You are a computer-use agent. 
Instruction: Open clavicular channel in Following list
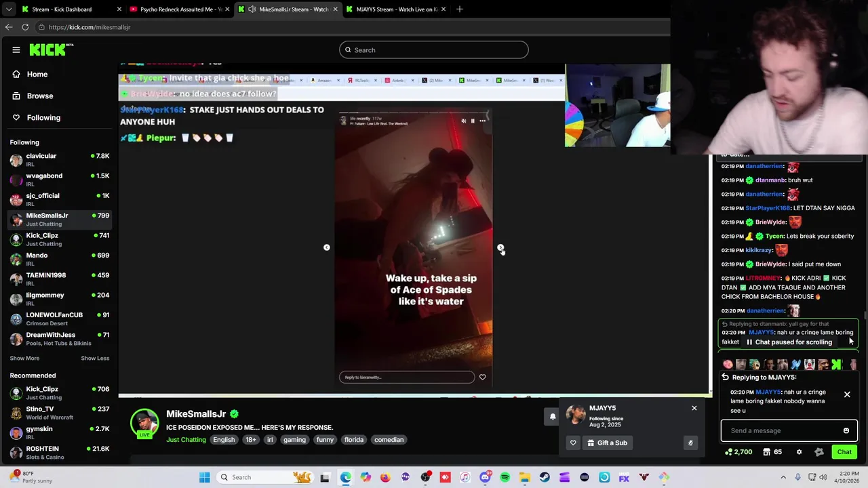(60, 159)
